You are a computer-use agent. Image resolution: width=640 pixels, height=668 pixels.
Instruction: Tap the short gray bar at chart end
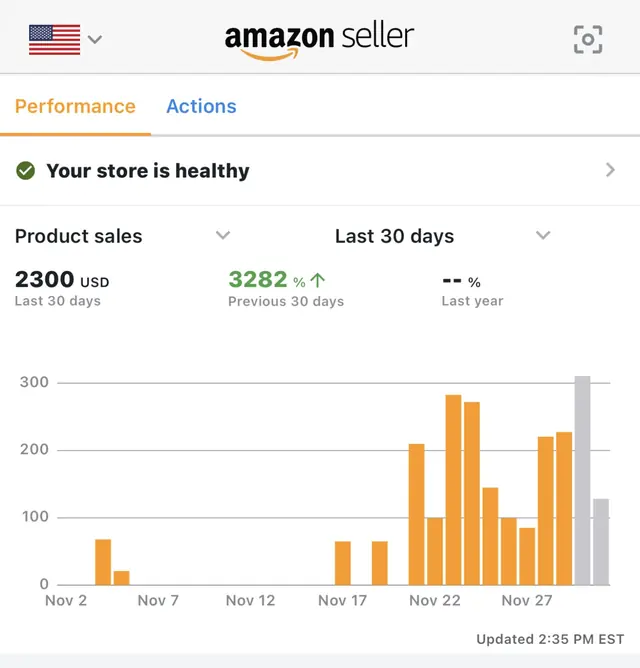601,541
